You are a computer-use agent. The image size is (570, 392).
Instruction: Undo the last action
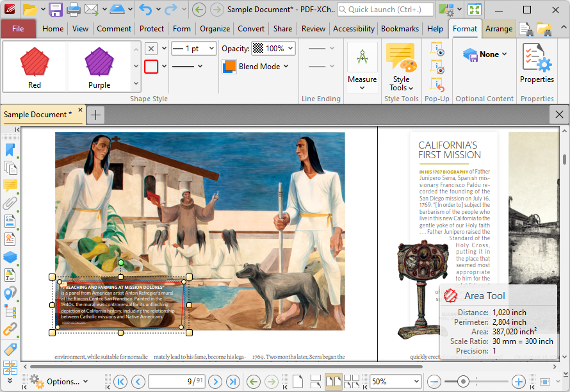coord(145,10)
